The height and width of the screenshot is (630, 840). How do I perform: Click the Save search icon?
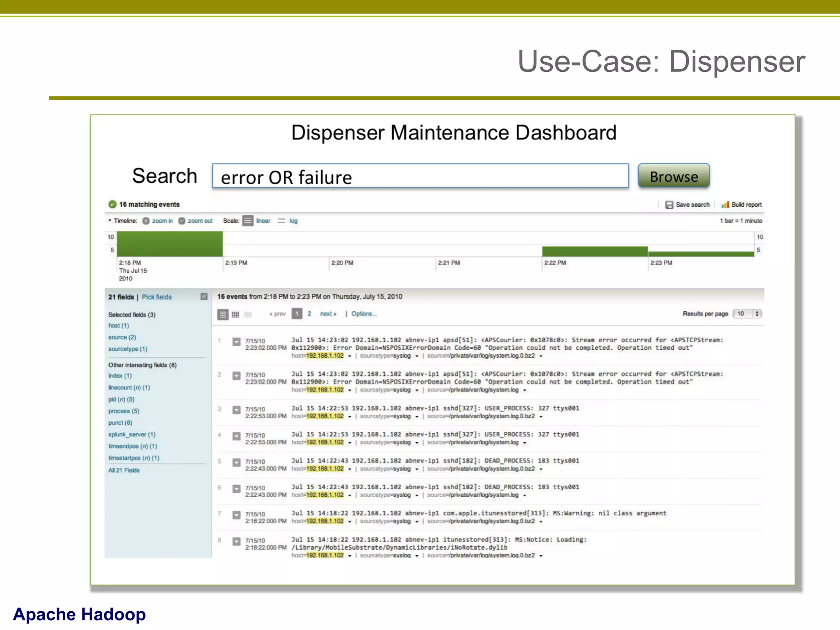[669, 205]
